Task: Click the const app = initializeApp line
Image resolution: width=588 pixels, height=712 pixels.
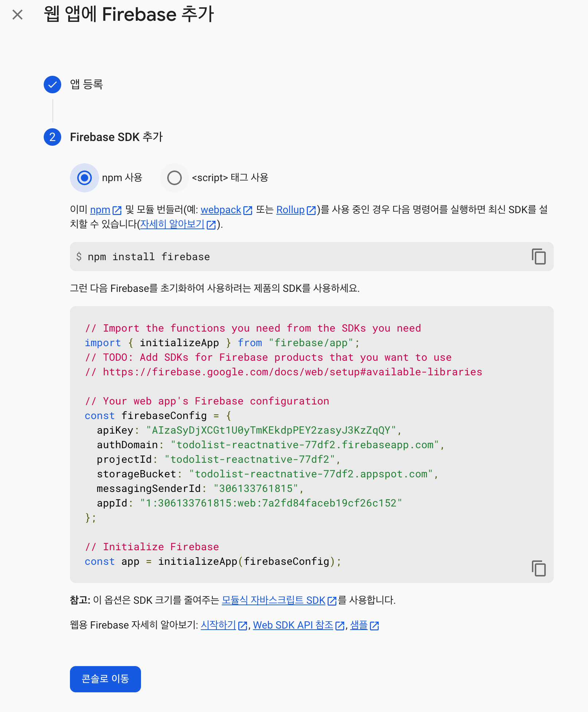Action: [x=213, y=562]
